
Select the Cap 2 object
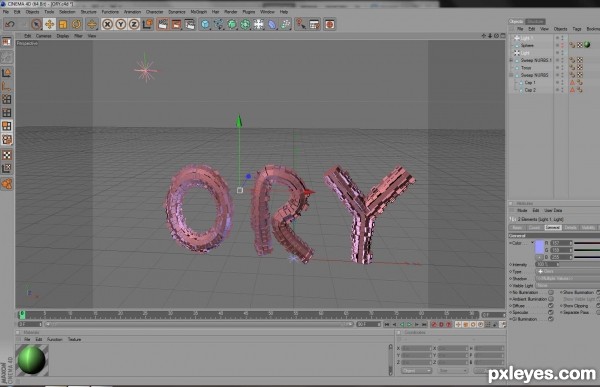530,90
